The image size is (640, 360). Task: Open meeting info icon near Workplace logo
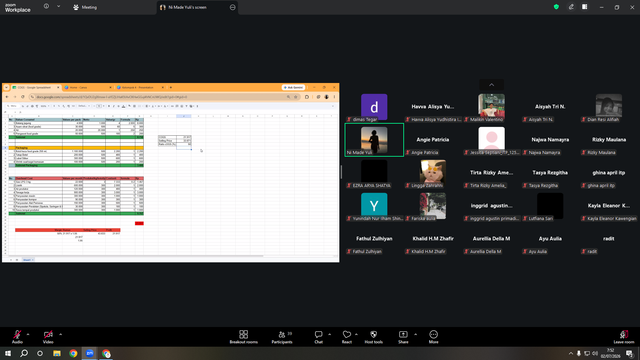pyautogui.click(x=46, y=7)
